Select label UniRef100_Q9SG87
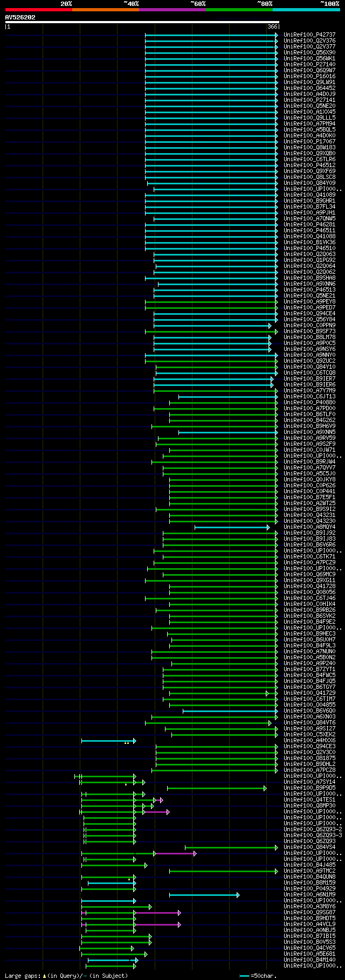Screen dimensions: 345x980 point(309,913)
